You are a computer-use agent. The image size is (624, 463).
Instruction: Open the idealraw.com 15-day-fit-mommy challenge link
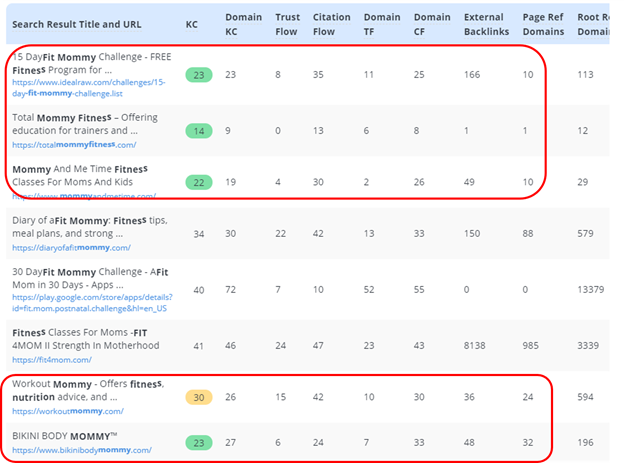[89, 88]
